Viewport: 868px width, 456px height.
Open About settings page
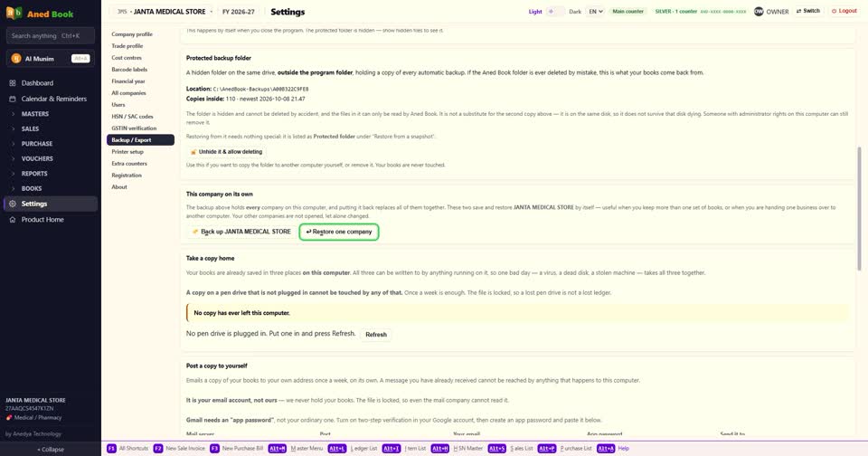click(x=140, y=187)
